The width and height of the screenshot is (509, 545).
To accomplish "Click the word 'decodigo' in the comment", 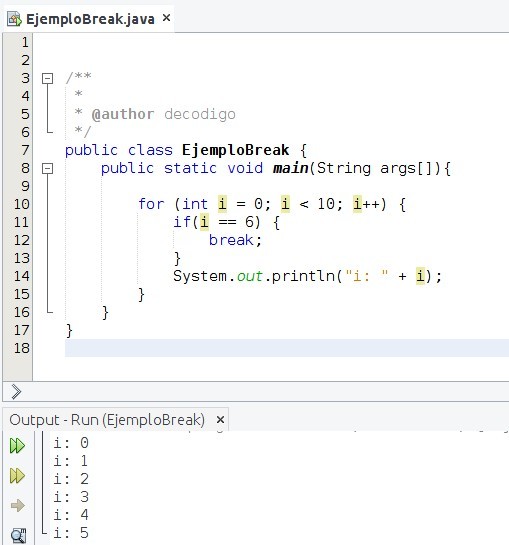I will [x=200, y=114].
